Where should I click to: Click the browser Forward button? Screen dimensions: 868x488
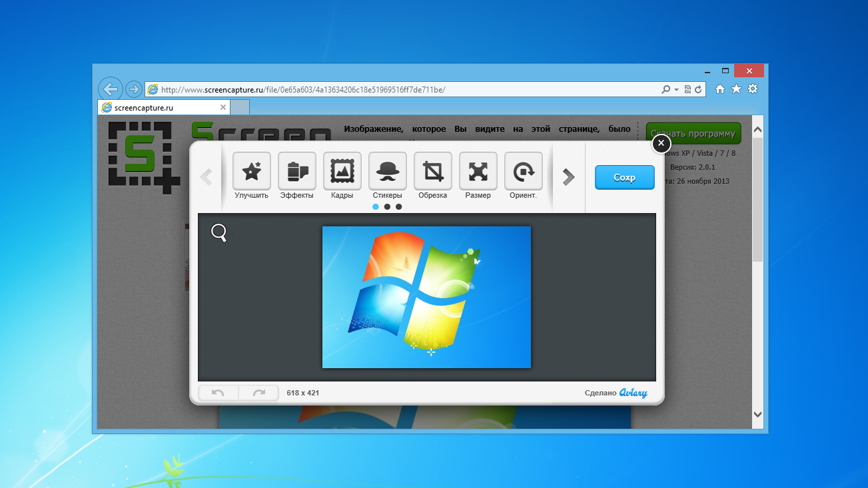134,89
